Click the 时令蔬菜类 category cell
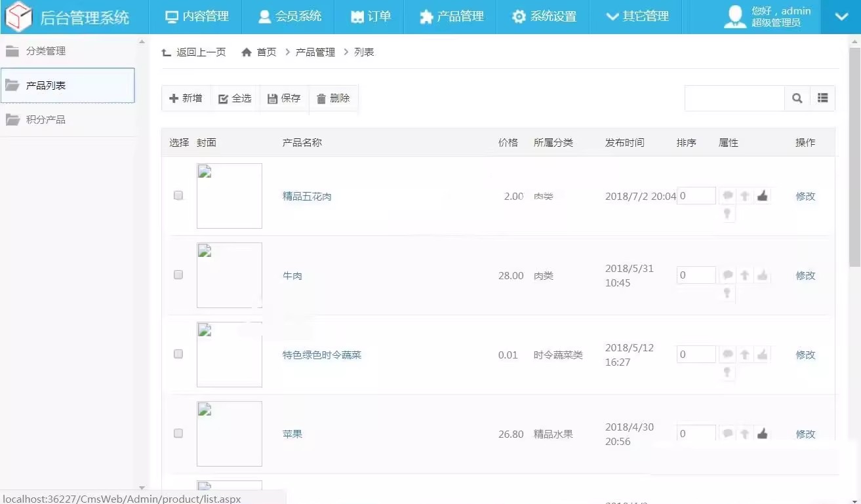This screenshot has height=504, width=861. click(x=558, y=355)
